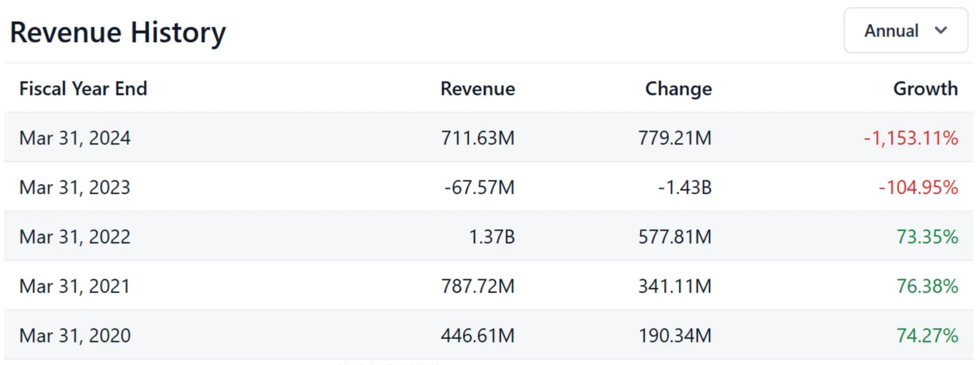Click the -1,153.11% growth value
Screen dimensions: 980x365
click(x=910, y=137)
